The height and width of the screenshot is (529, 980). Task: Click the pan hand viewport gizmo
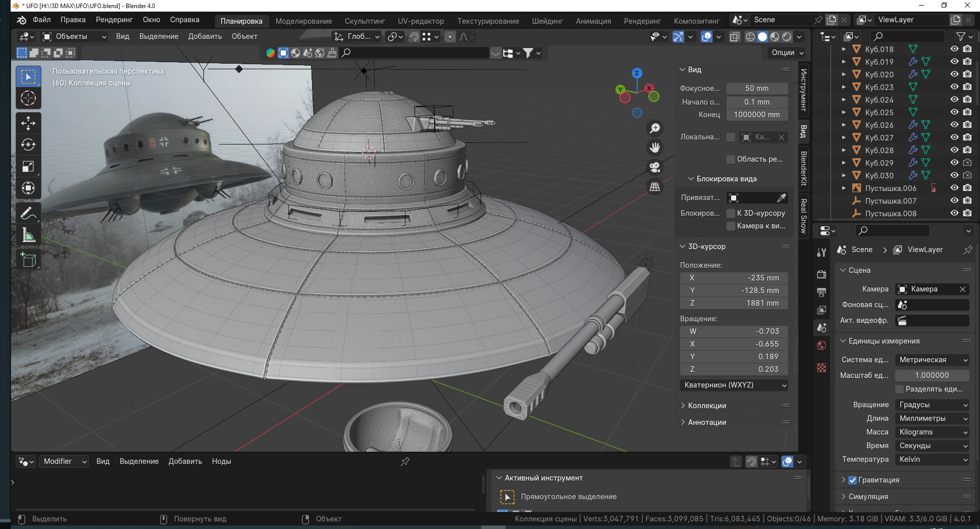pos(655,148)
